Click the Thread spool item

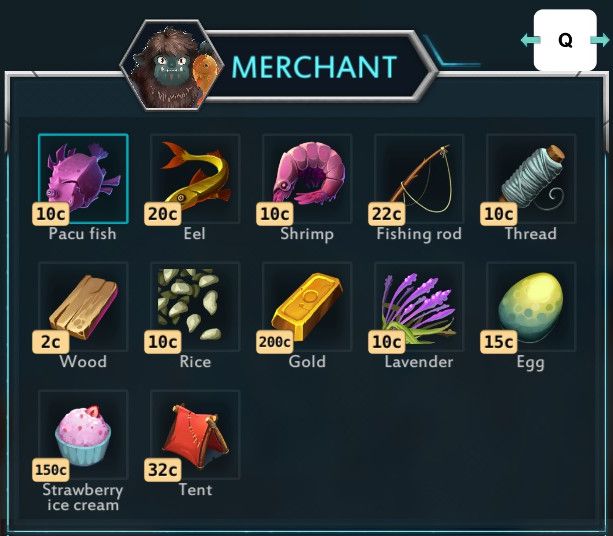tap(531, 179)
